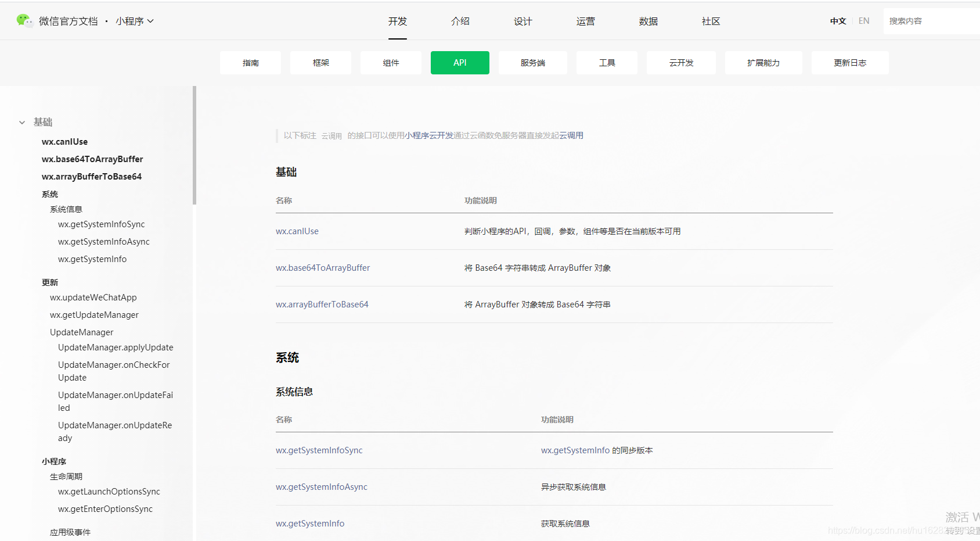Viewport: 980px width, 541px height.
Task: Select UpdateManager.applyUpdate in the sidebar
Action: pos(116,347)
